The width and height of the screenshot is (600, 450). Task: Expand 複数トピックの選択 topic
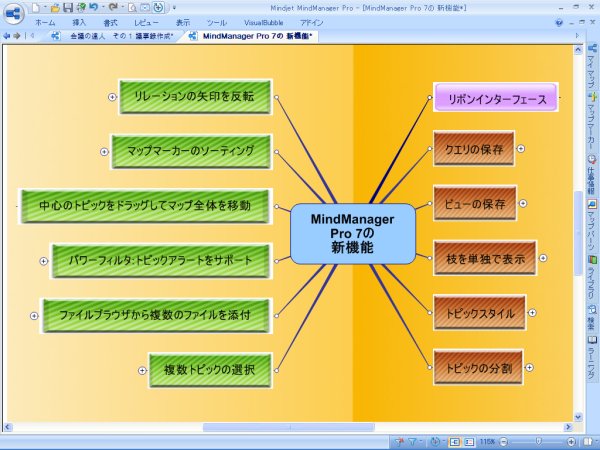point(142,370)
